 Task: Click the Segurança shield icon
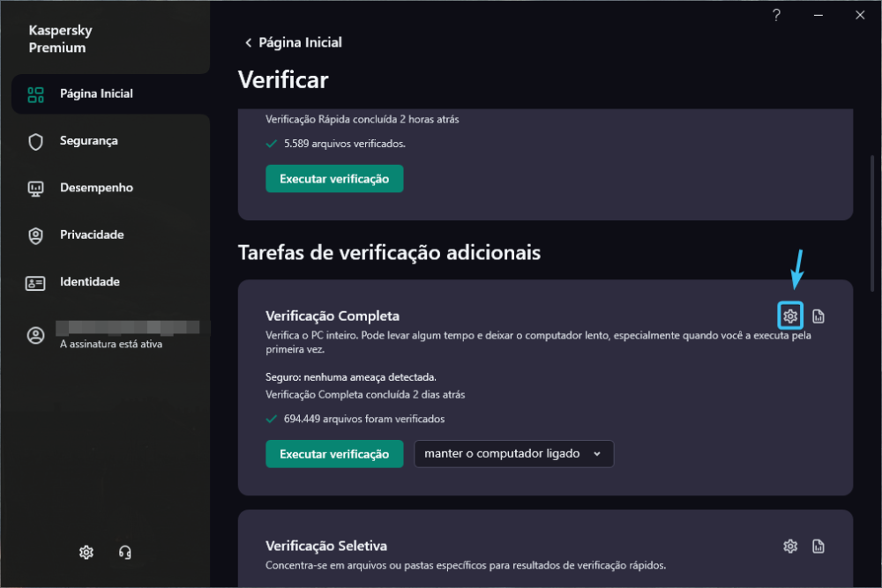(36, 141)
